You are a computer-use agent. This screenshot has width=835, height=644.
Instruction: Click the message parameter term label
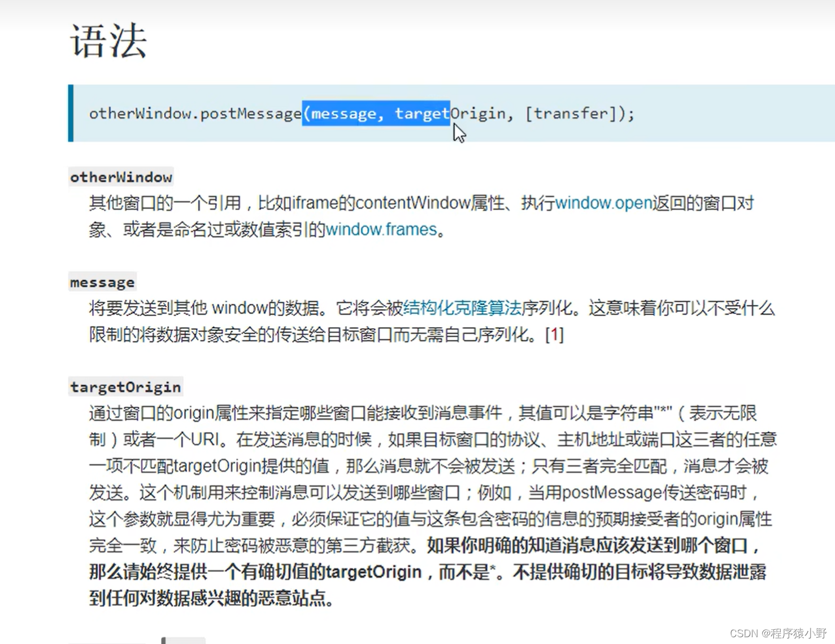pos(102,282)
